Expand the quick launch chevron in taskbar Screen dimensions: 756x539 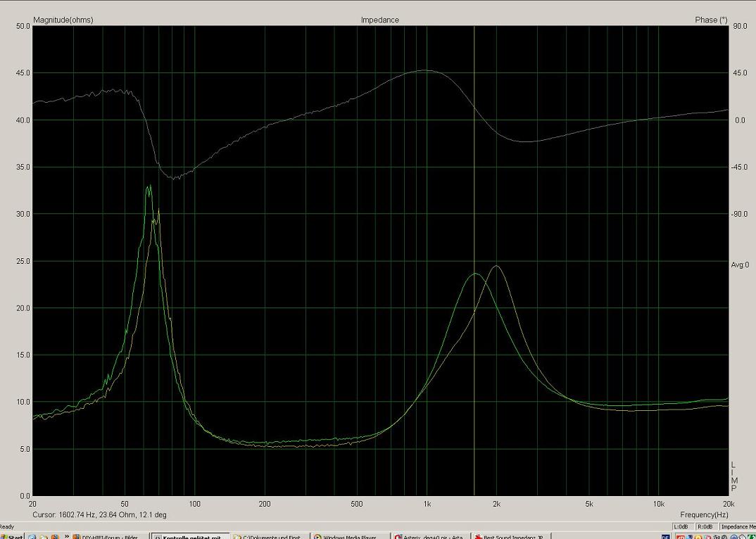coord(67,536)
